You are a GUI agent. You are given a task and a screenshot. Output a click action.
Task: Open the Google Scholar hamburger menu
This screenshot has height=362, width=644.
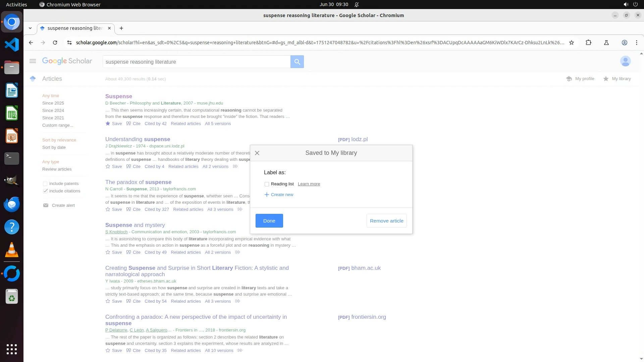pyautogui.click(x=33, y=61)
